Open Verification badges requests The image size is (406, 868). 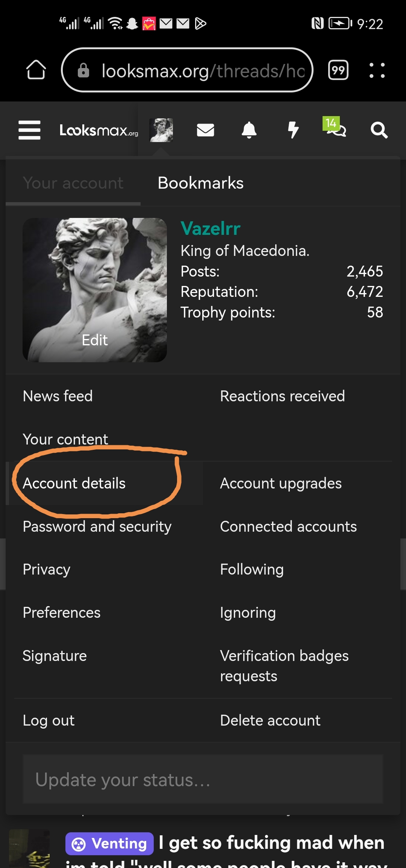click(x=285, y=665)
